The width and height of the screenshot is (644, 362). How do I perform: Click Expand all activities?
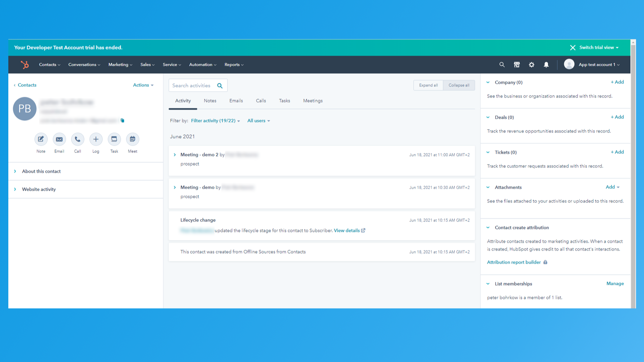tap(428, 85)
